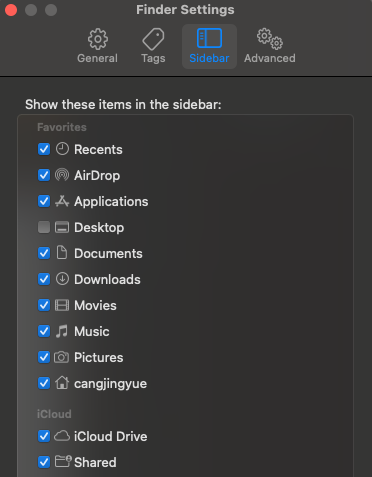Uncheck the Pictures checkbox
The height and width of the screenshot is (477, 372).
click(44, 357)
